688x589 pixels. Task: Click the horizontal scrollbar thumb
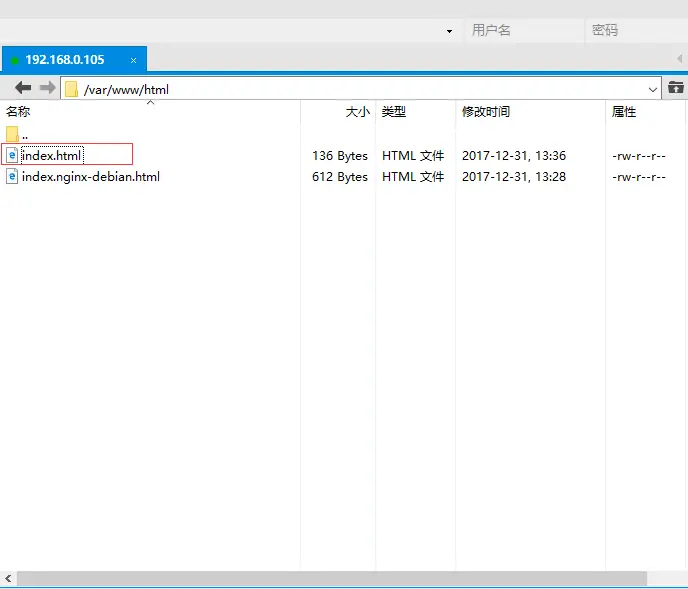pos(332,578)
